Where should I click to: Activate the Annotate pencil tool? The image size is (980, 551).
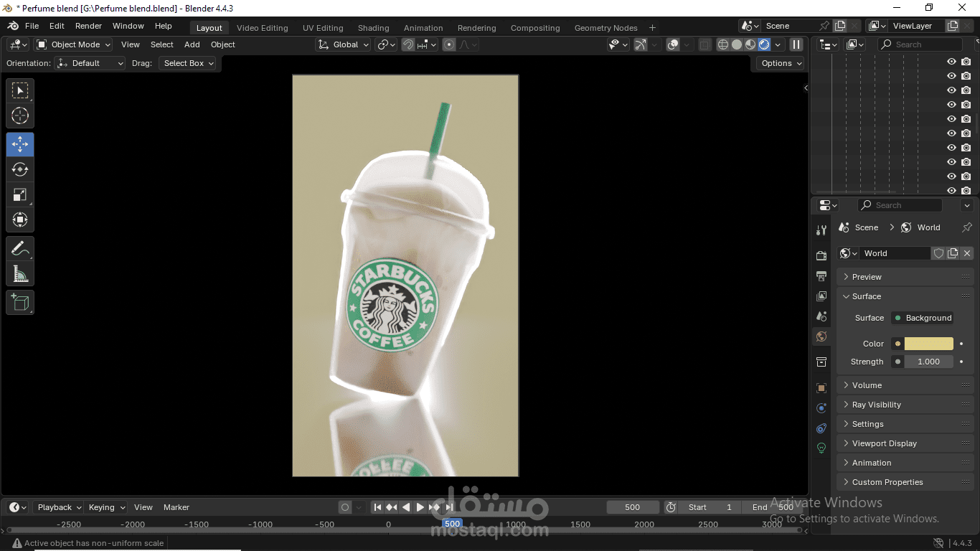point(20,249)
